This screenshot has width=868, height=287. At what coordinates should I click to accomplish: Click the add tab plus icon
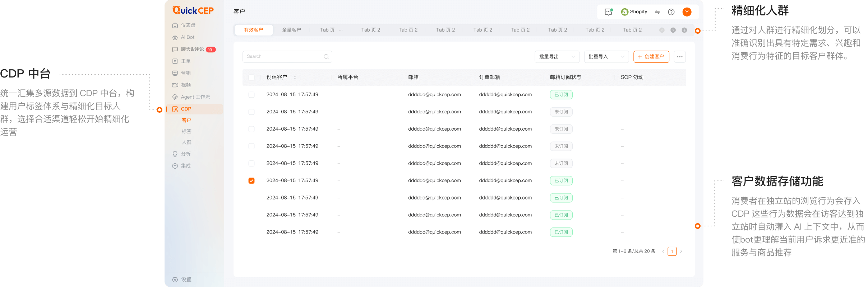tap(684, 30)
